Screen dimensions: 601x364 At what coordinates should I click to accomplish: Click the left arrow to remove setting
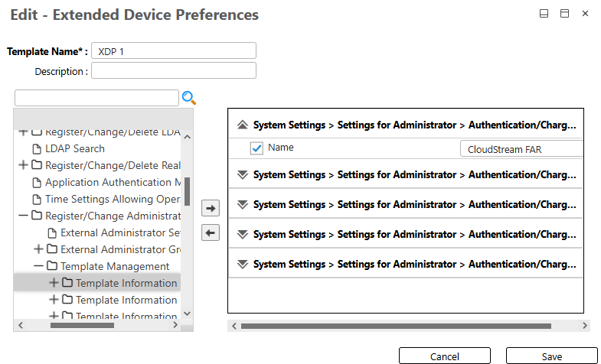[211, 232]
